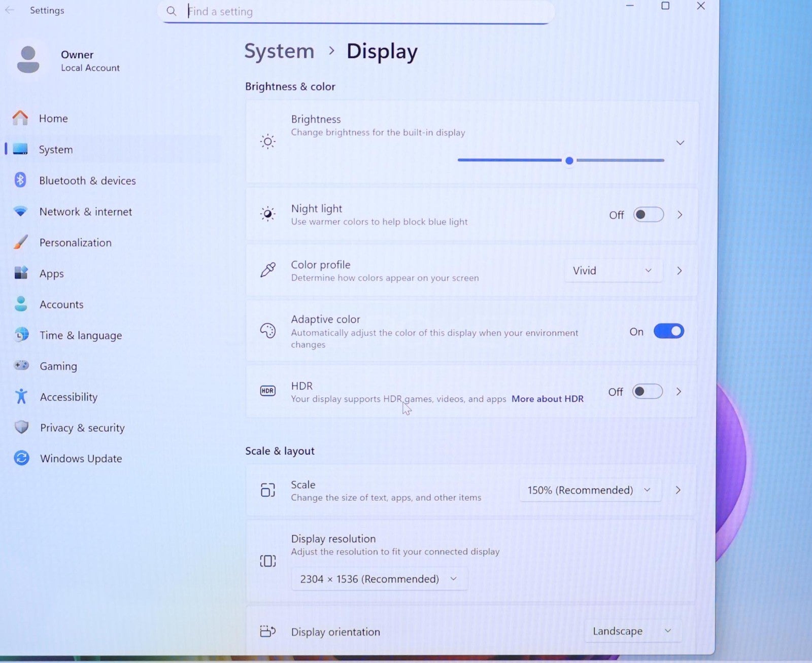Image resolution: width=812 pixels, height=663 pixels.
Task: Open Windows Update via sync icon
Action: click(x=21, y=458)
